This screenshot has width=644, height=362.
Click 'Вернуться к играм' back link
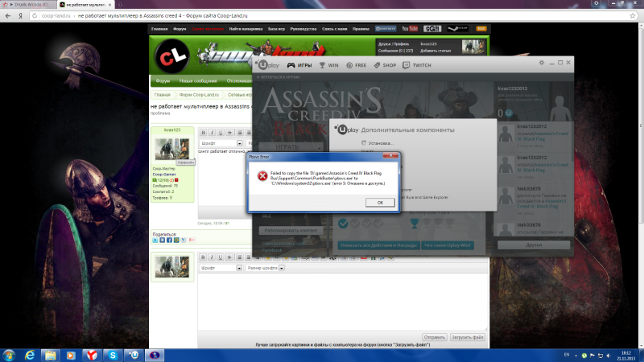coord(278,77)
